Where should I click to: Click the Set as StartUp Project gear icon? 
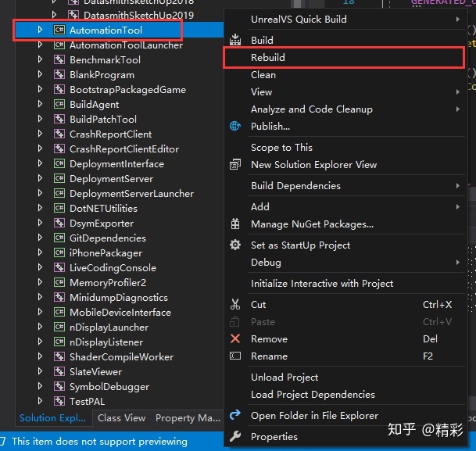tap(235, 245)
